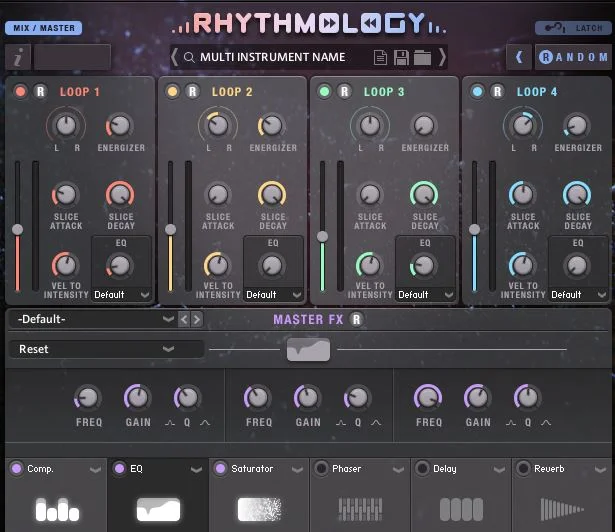
Task: Randomize Loop 1 with its R button
Action: point(40,91)
